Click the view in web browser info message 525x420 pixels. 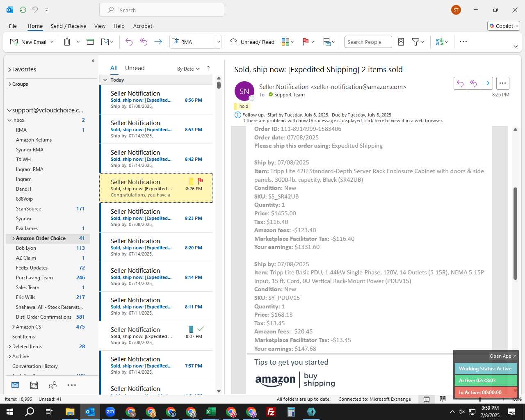click(x=343, y=121)
